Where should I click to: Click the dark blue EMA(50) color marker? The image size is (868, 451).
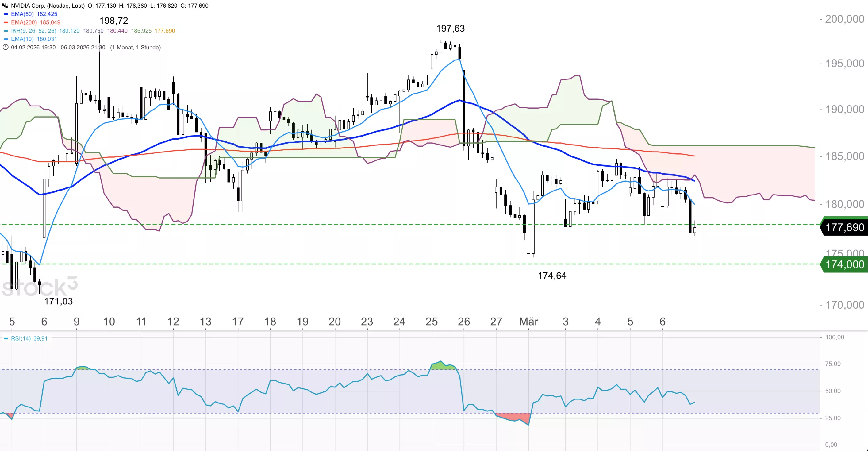tap(6, 14)
